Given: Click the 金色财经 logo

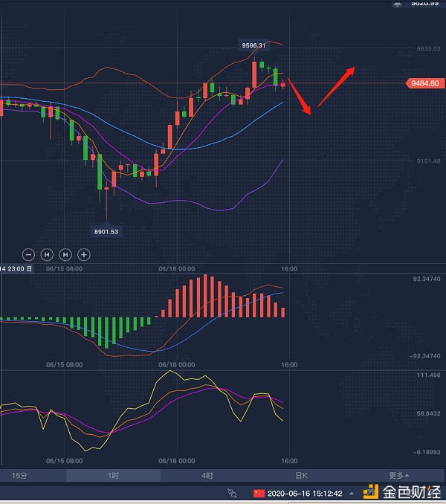Looking at the screenshot, I should (401, 492).
